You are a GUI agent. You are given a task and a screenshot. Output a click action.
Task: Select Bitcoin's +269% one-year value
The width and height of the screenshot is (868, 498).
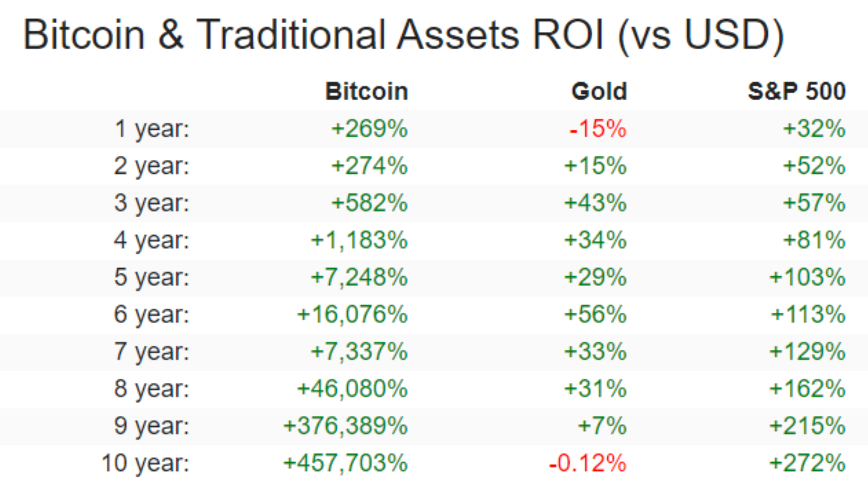370,129
